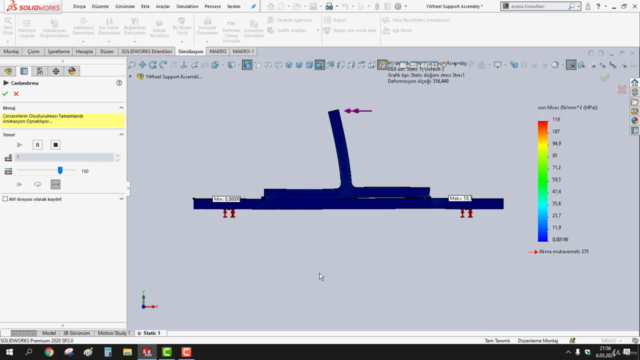This screenshot has width=640, height=360.
Task: Open the Bağlantılar Danışmanı dropdown arrow
Action: (x=135, y=42)
